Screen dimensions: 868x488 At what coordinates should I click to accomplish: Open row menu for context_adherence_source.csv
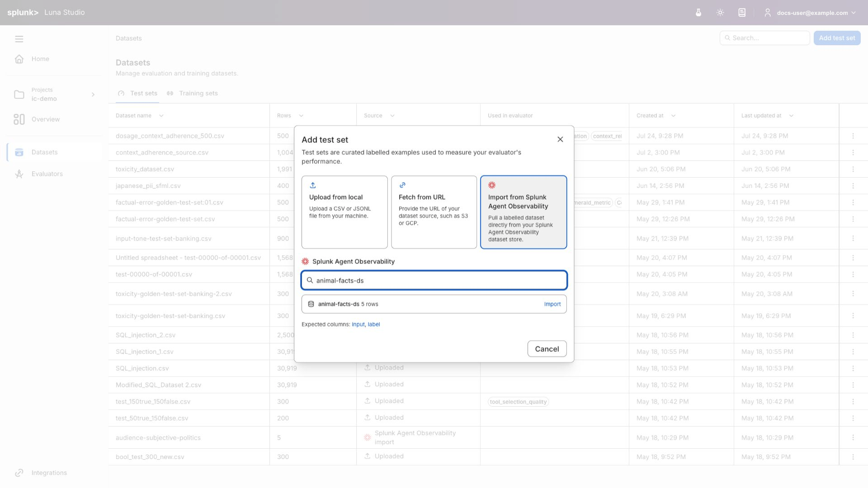click(853, 152)
